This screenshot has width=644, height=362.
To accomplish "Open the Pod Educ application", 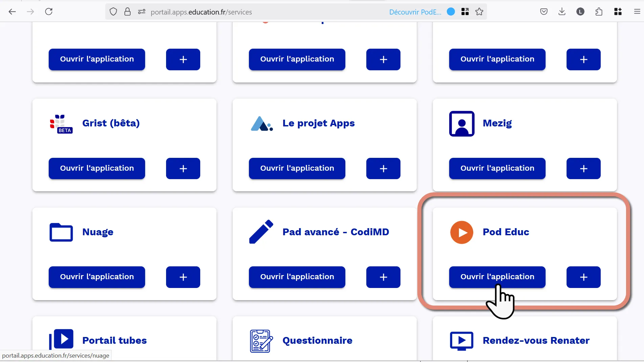I will (497, 277).
